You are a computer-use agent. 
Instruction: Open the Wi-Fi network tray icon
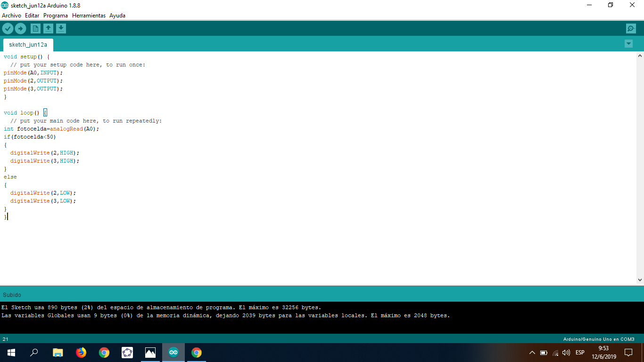pyautogui.click(x=555, y=353)
